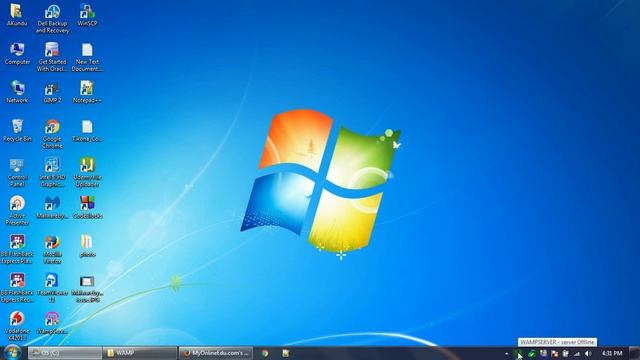
Task: Open the Vodafone K4201 shortcut
Action: 17,326
